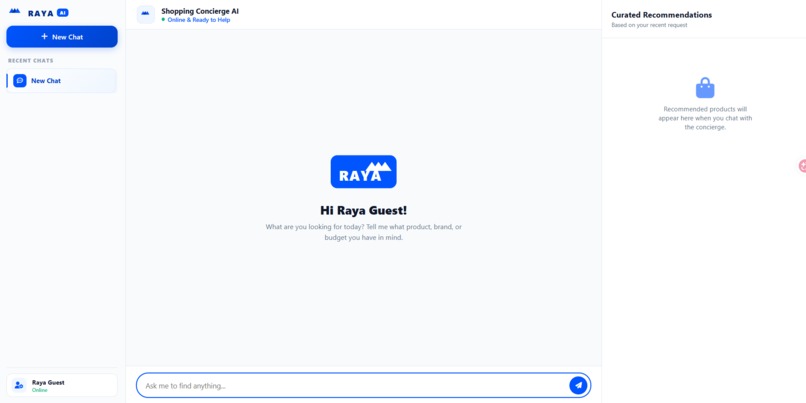
Task: Click the Online status under Raya Guest
Action: click(40, 390)
